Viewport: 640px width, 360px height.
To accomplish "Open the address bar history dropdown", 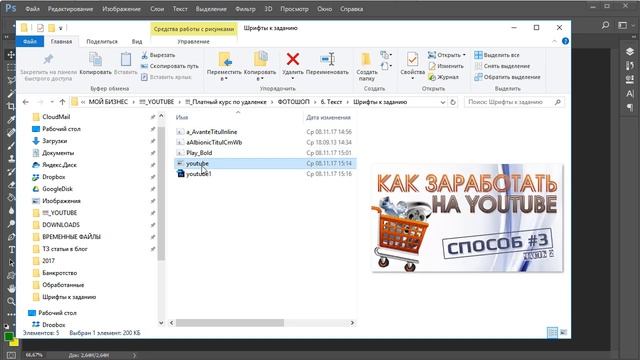I will 442,102.
